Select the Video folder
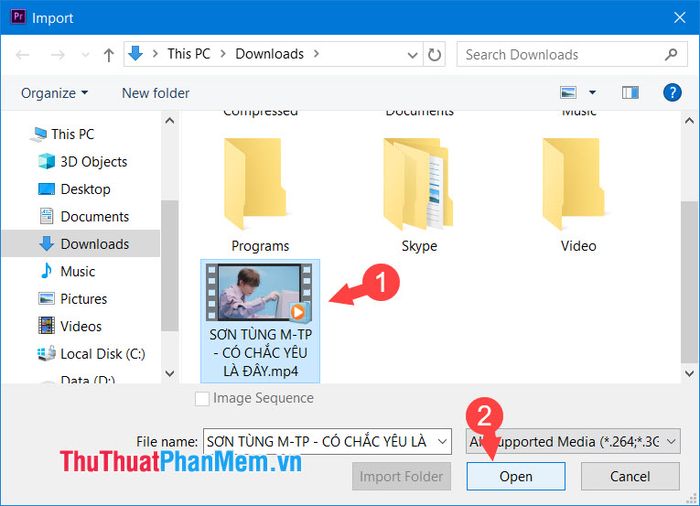This screenshot has width=700, height=506. [578, 196]
